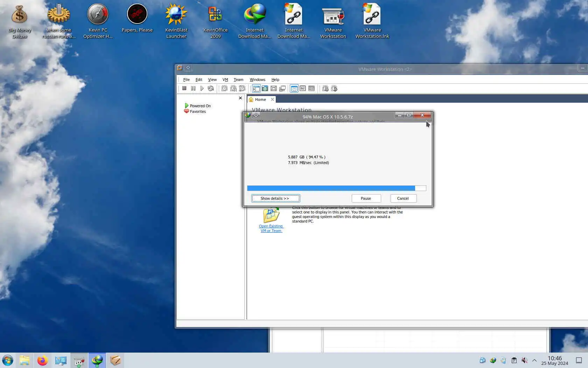The image size is (588, 368).
Task: Open the Help menu in VMware Workstation
Action: click(275, 80)
